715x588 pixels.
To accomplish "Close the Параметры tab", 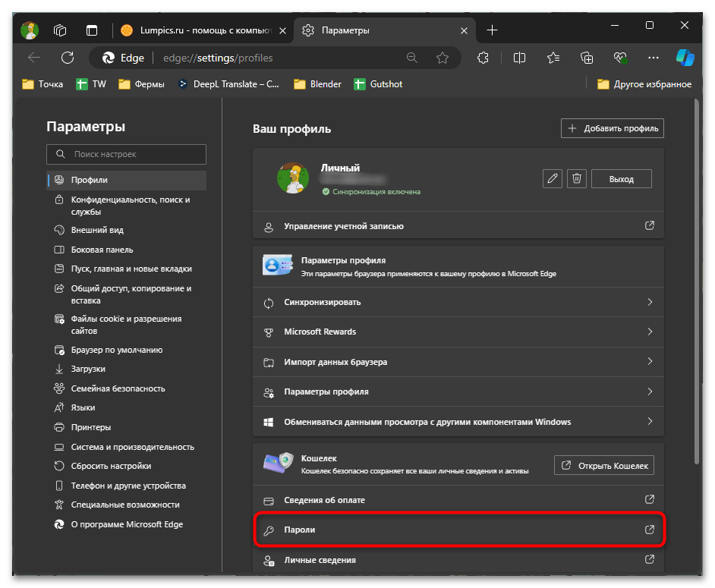I will (464, 30).
